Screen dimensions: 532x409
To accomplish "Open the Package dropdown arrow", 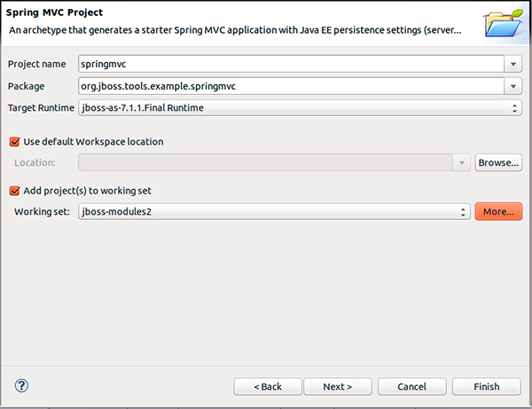I will (513, 86).
